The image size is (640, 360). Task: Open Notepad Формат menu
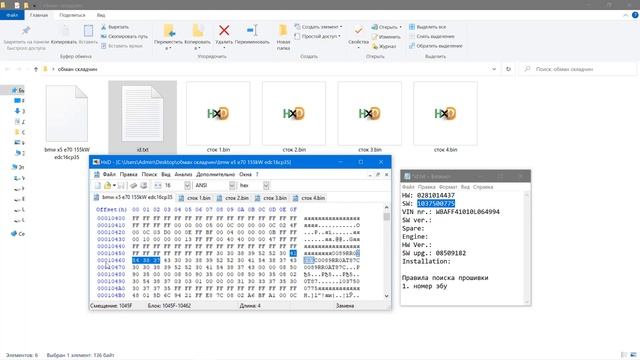coord(448,187)
